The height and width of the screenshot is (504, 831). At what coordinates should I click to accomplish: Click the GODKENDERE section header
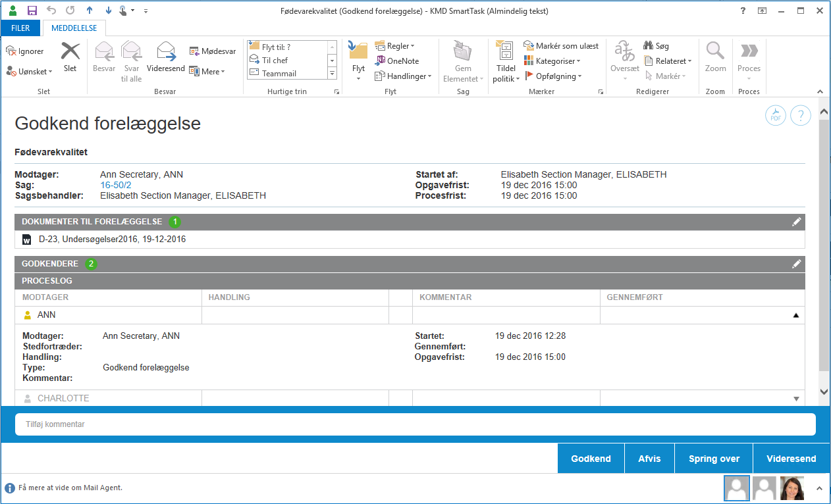click(410, 264)
